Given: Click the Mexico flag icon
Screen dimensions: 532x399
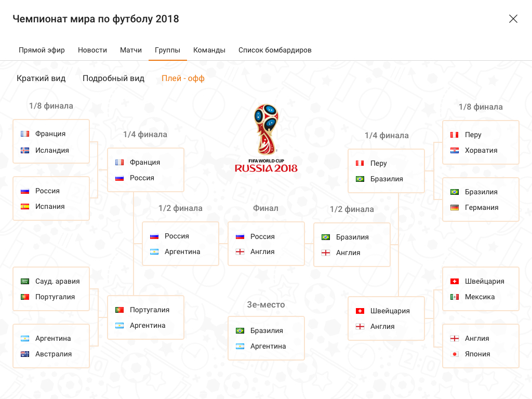Looking at the screenshot, I should click(x=455, y=297).
